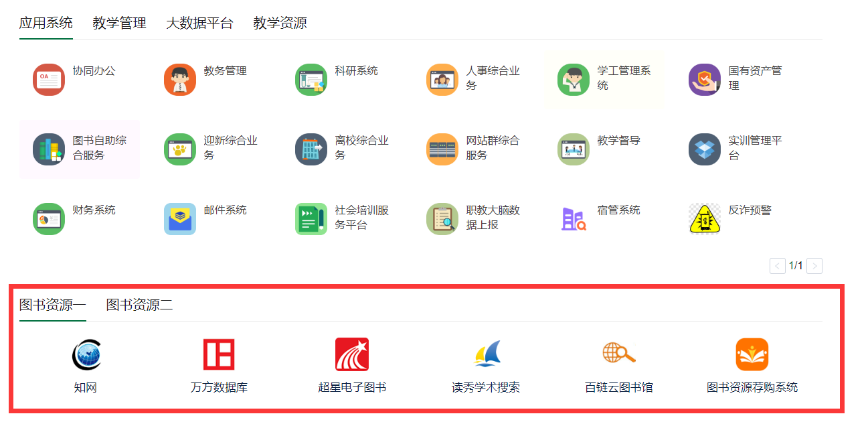The width and height of the screenshot is (868, 422).
Task: Launch the 国有资产管理 shield icon
Action: point(705,80)
